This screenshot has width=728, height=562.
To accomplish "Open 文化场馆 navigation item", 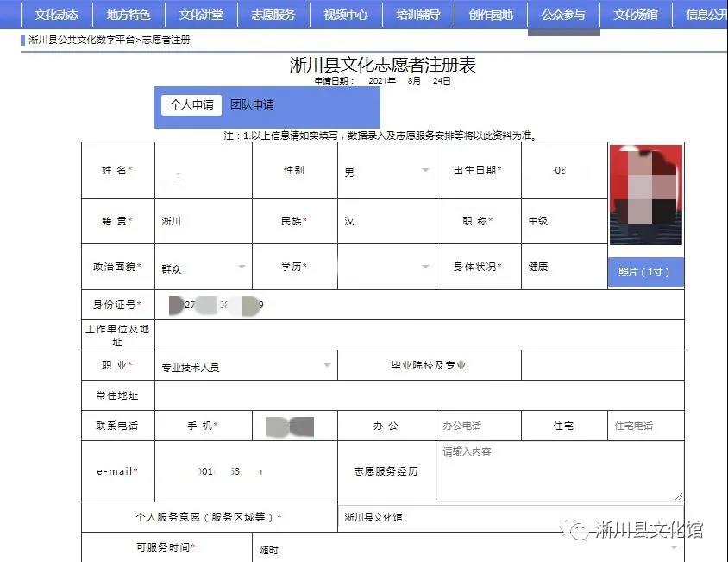I will coord(636,15).
